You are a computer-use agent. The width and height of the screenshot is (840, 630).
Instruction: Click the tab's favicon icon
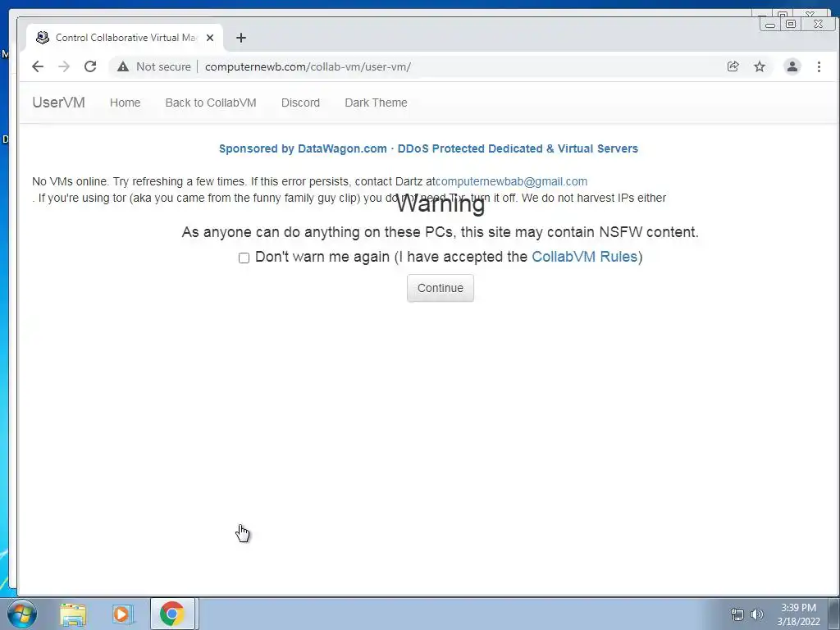(43, 38)
